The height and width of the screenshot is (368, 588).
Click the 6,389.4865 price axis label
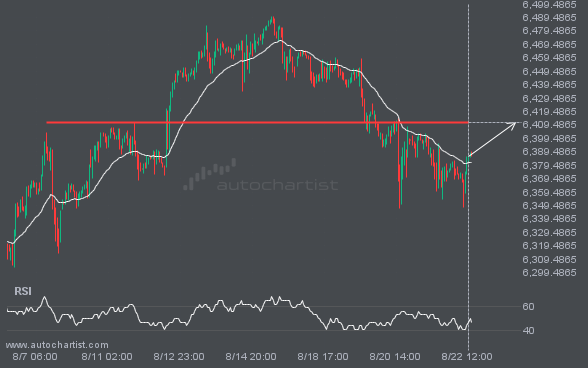coord(549,152)
